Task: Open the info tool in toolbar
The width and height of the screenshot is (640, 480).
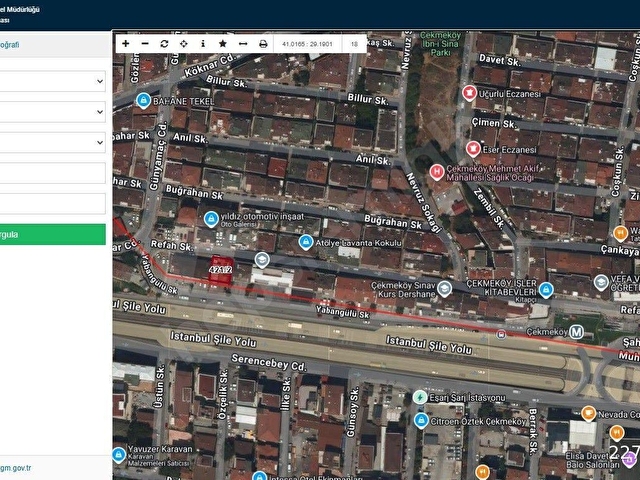Action: point(203,44)
